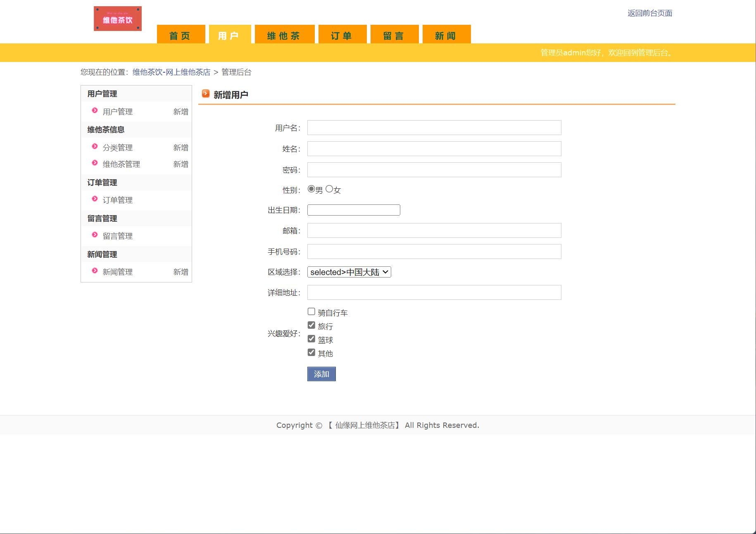Select the 女 gender radio button

[329, 189]
